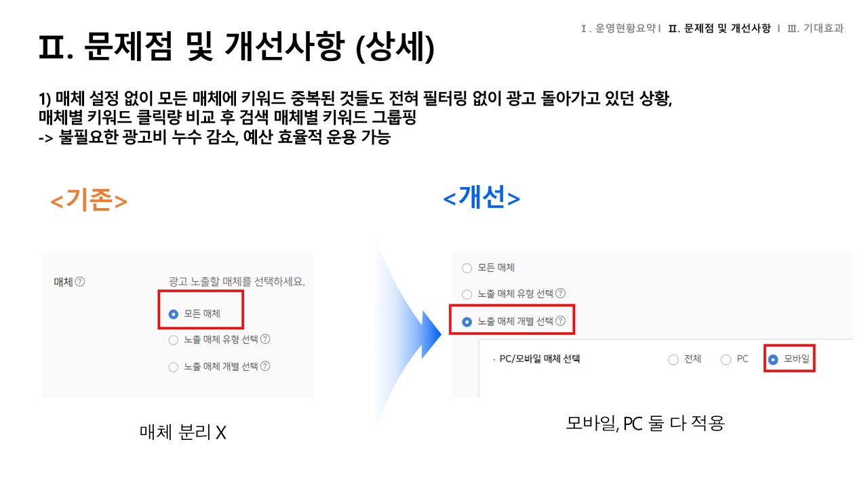Go to Ⅱ. 문제점 및 개선사항 section
This screenshot has height=488, width=868.
719,28
